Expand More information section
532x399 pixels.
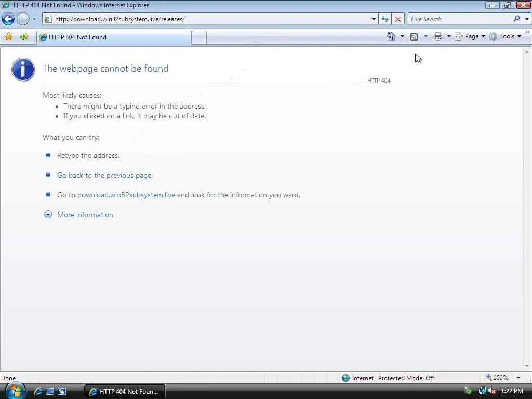pos(85,215)
